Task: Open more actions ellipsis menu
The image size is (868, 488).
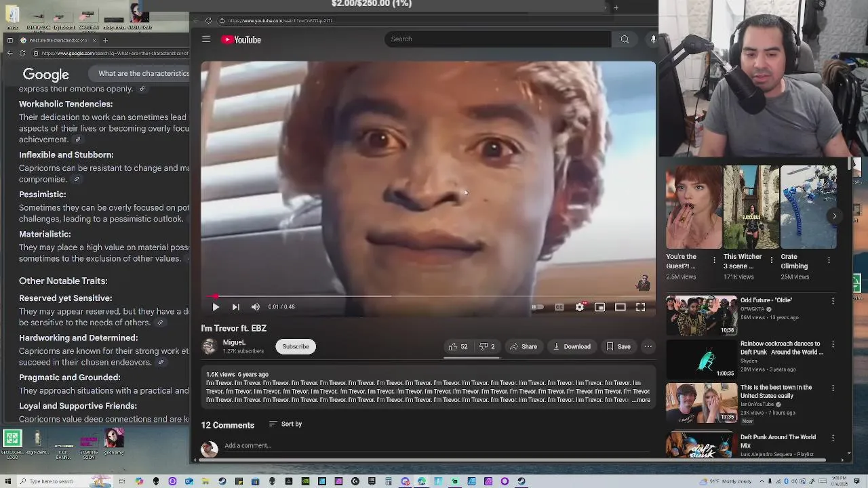Action: 648,346
